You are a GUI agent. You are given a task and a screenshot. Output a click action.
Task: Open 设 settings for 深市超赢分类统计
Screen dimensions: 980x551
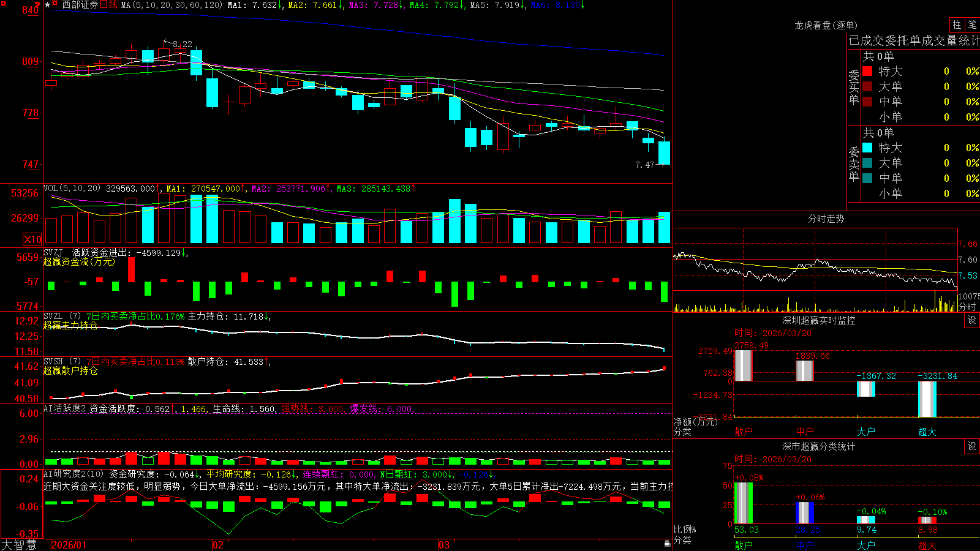tap(972, 446)
